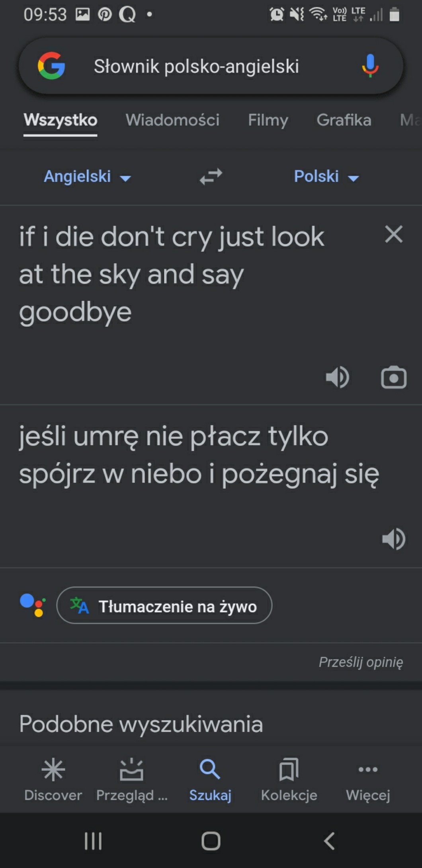Open the Więcej menu
The image size is (422, 868).
pos(368,779)
